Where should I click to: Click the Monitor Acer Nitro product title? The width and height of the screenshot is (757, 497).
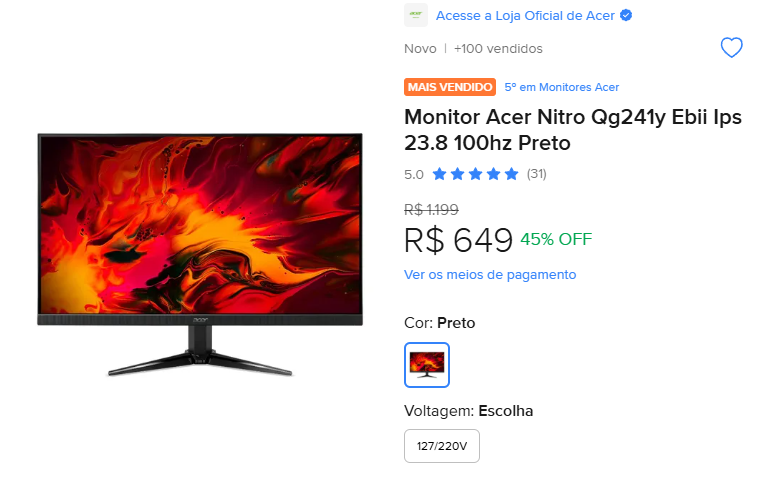[573, 130]
